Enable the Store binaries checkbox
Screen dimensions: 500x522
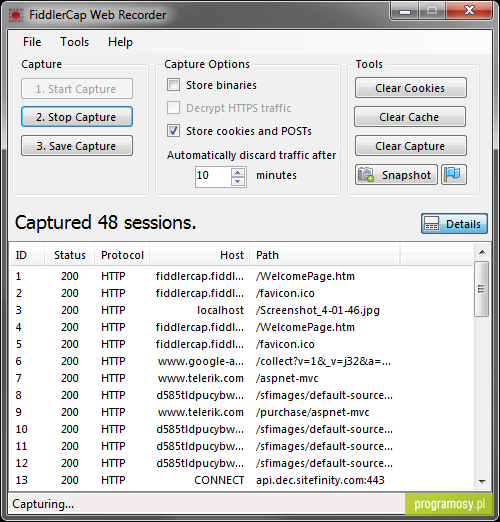click(x=173, y=85)
